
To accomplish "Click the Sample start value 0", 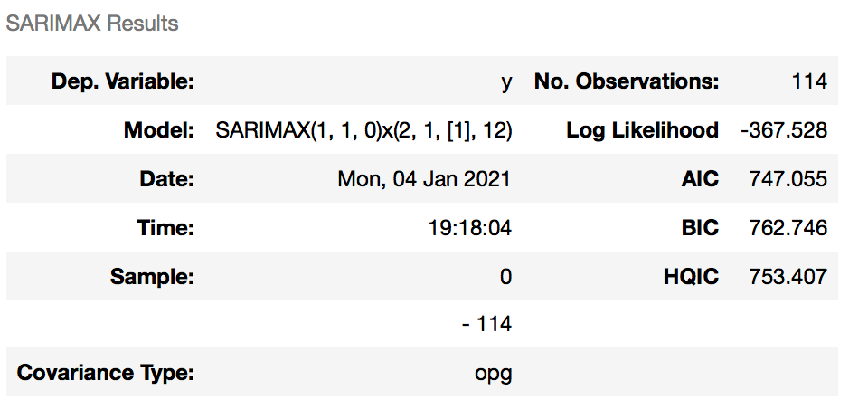I will tap(505, 276).
